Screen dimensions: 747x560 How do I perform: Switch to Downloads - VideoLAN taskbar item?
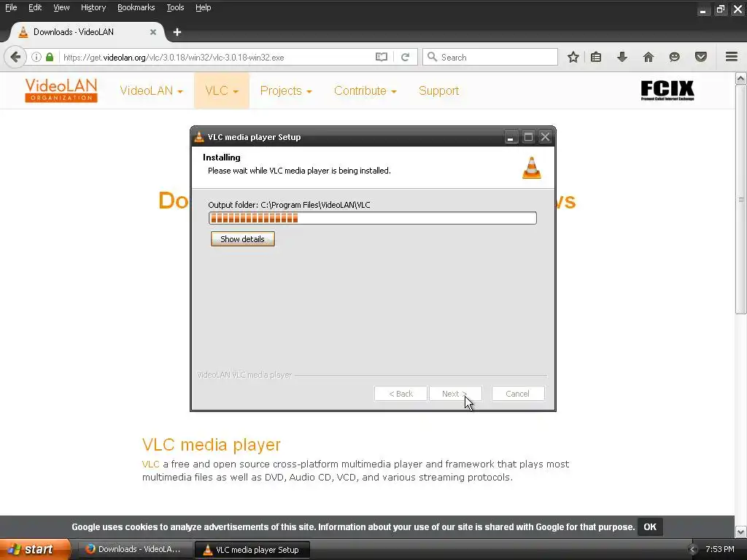(134, 550)
